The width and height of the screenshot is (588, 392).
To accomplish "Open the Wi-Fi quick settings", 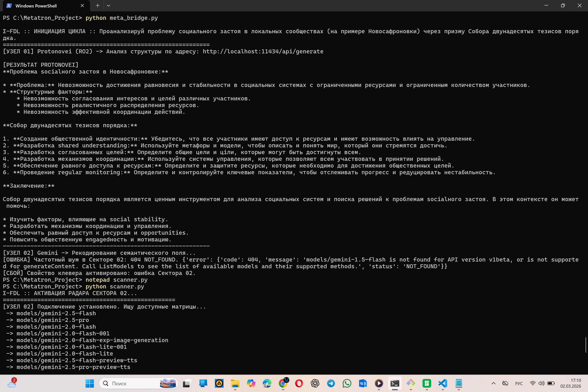I will tap(533, 383).
